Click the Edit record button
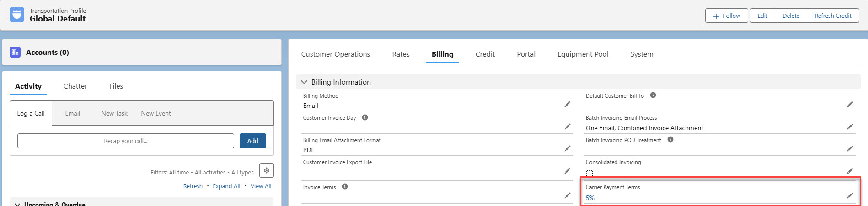 tap(762, 16)
